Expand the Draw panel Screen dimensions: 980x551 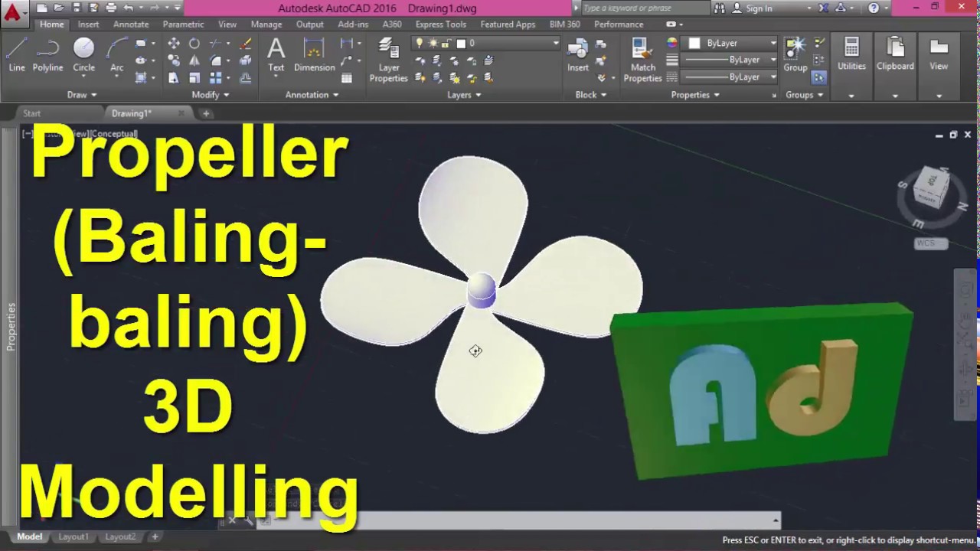point(82,95)
